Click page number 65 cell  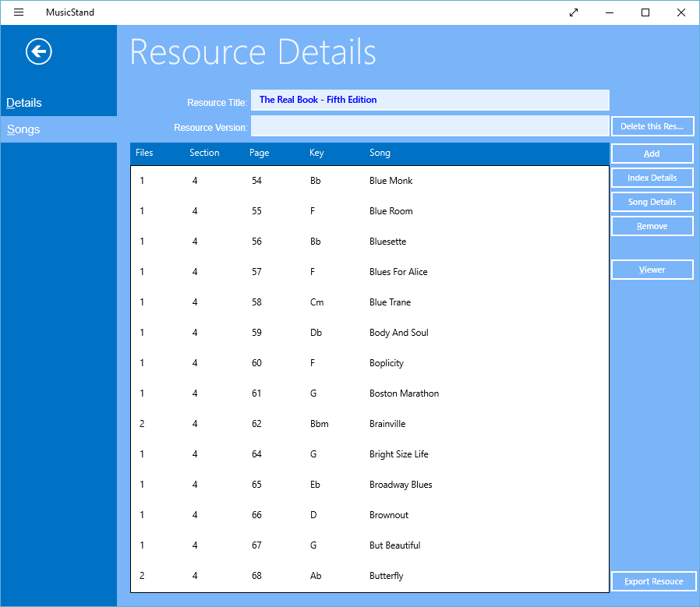pos(256,484)
